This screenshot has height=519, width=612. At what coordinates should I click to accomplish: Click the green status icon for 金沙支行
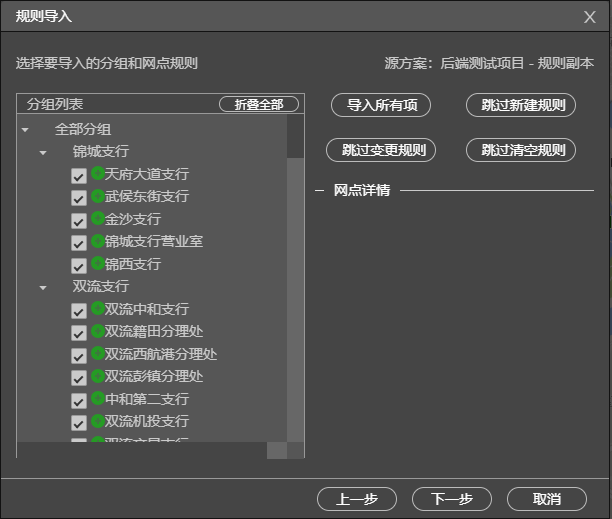click(98, 218)
